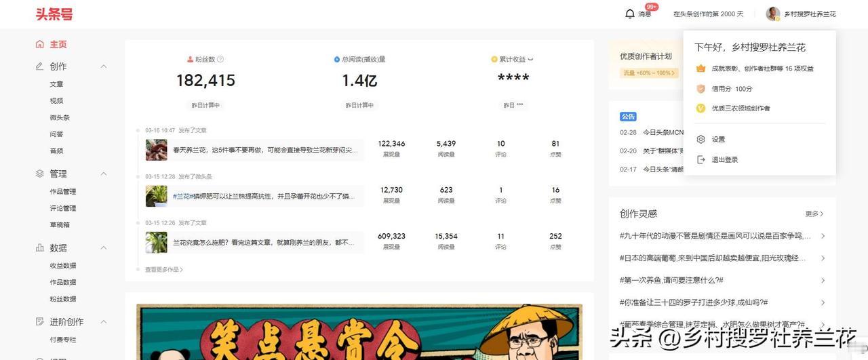Click the blue 总阅读(播放)量 icon
868x360 pixels.
tap(337, 59)
